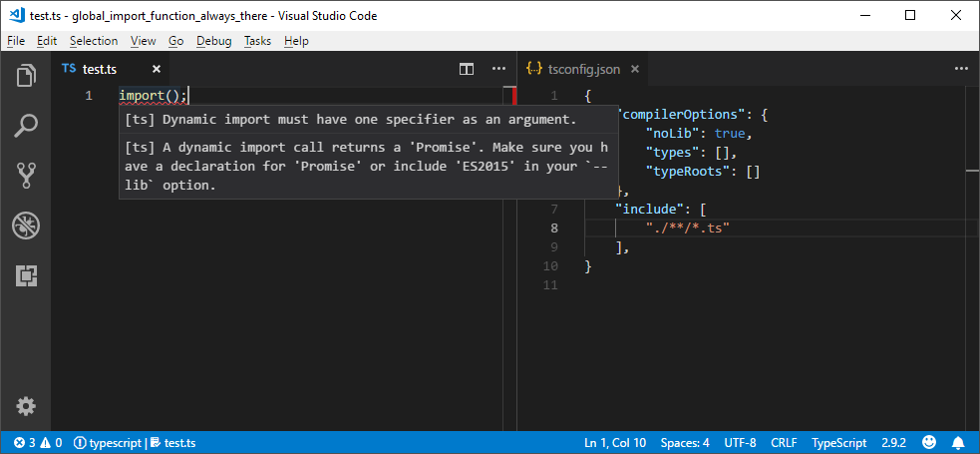The height and width of the screenshot is (454, 980).
Task: Select language mode TypeScript
Action: click(x=838, y=443)
